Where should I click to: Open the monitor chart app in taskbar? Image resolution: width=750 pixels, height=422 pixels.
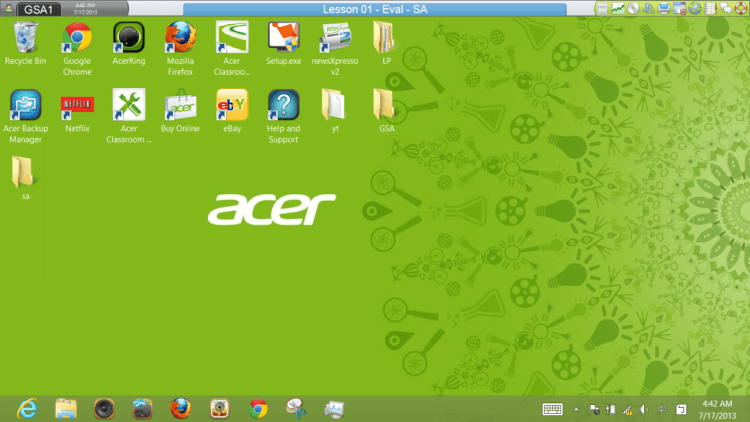[x=334, y=409]
